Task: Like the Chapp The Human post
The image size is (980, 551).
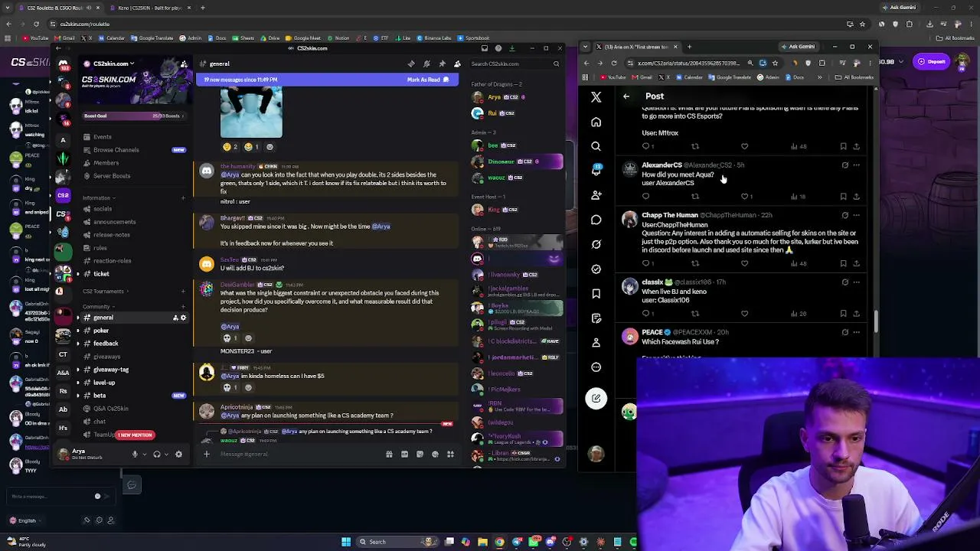Action: [x=745, y=264]
